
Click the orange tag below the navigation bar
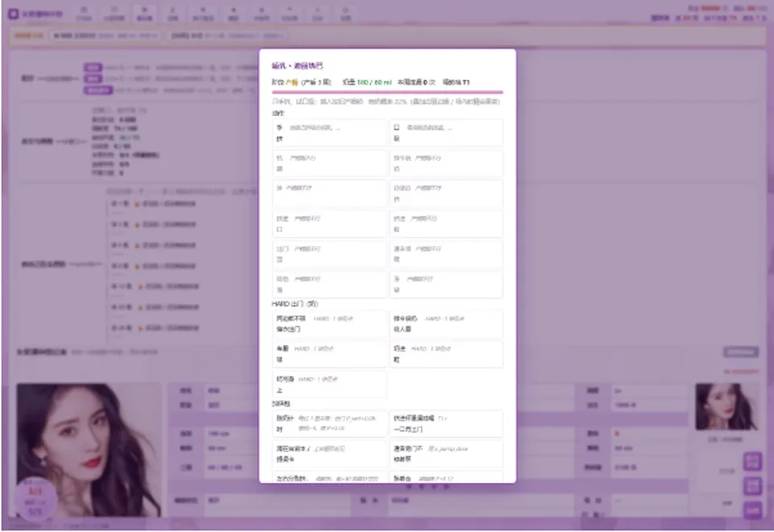[29, 35]
